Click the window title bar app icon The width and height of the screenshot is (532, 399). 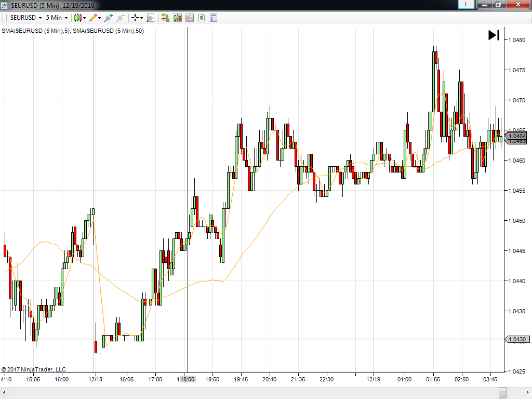[4, 5]
